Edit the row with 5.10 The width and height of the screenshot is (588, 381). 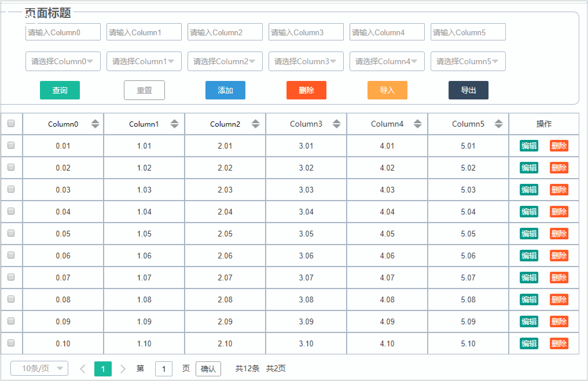pyautogui.click(x=529, y=343)
